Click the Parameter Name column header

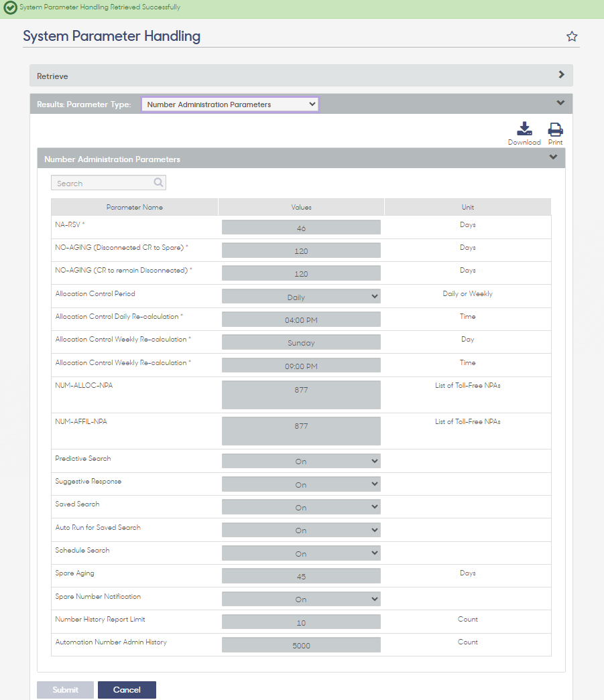coord(135,207)
